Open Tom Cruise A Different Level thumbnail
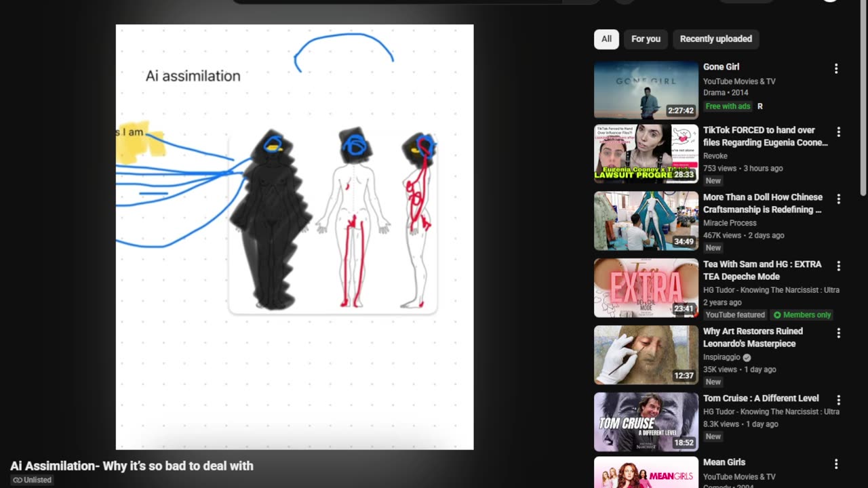Screen dimensions: 868x488 click(646, 422)
